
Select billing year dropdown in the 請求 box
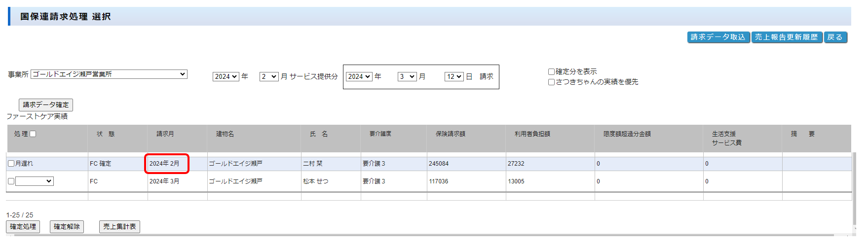tap(359, 77)
